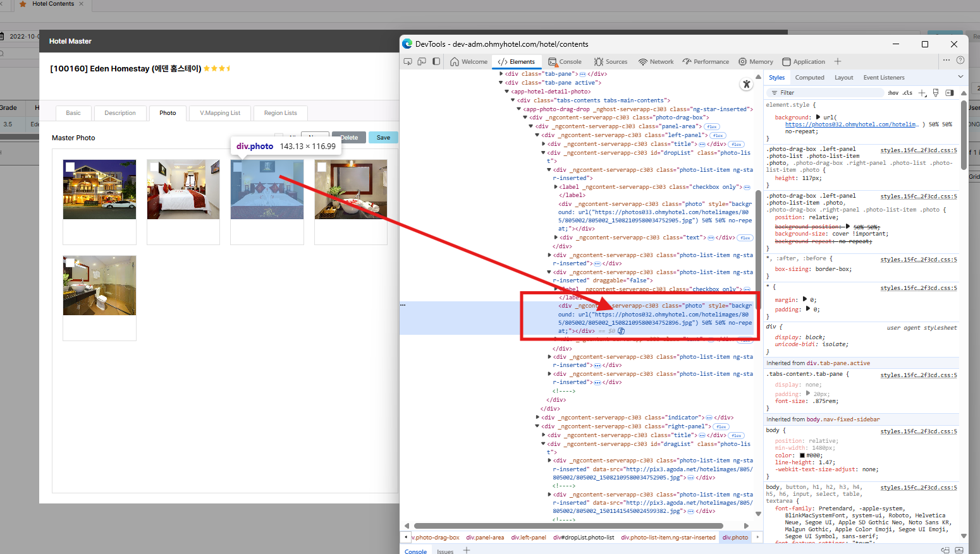The width and height of the screenshot is (980, 554).
Task: Click the accessibility tree toggle icon
Action: pyautogui.click(x=746, y=84)
